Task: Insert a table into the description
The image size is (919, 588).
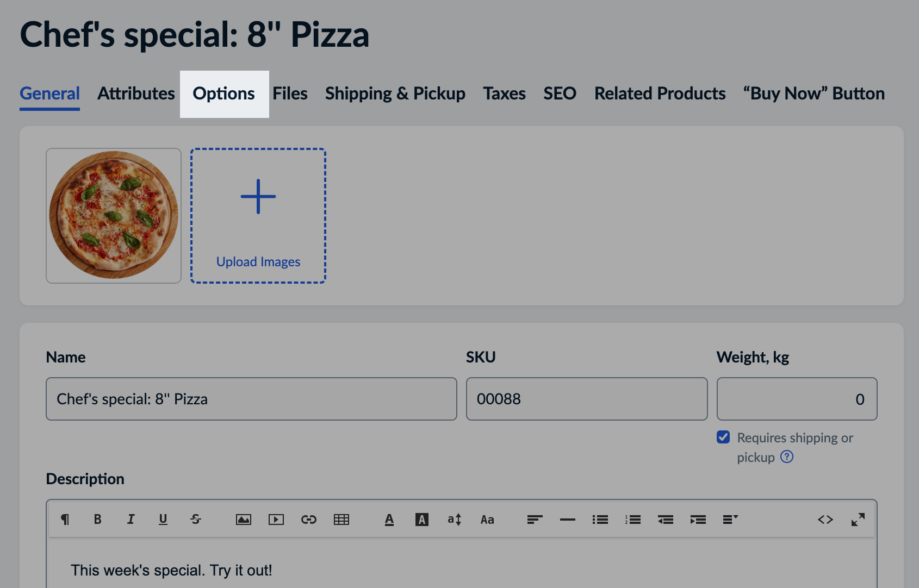Action: click(x=341, y=519)
